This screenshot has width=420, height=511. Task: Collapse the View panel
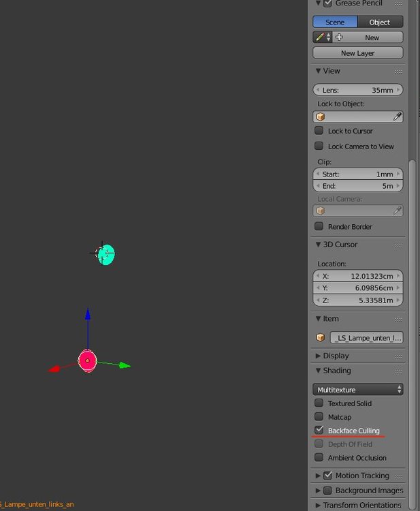point(318,71)
